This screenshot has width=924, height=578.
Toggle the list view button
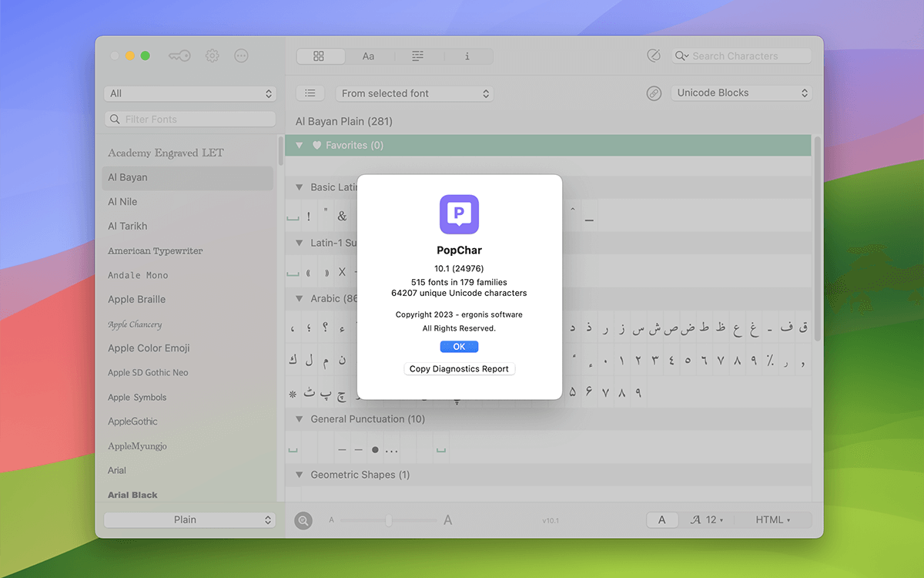click(x=310, y=93)
